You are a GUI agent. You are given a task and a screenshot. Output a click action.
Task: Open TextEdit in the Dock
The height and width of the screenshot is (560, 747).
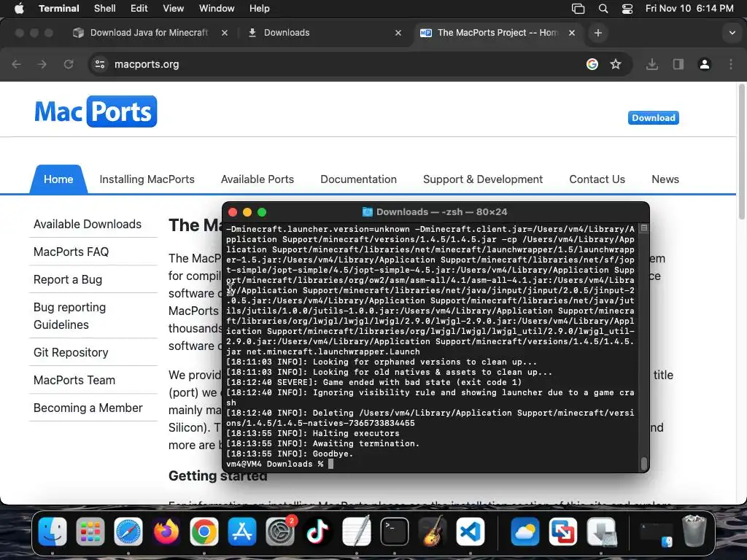[x=356, y=532]
